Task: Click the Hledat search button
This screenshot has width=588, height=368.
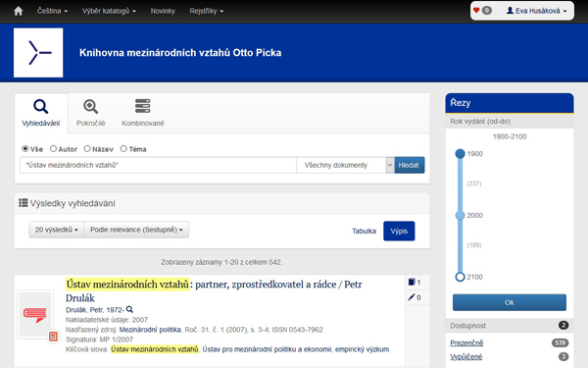Action: 410,165
